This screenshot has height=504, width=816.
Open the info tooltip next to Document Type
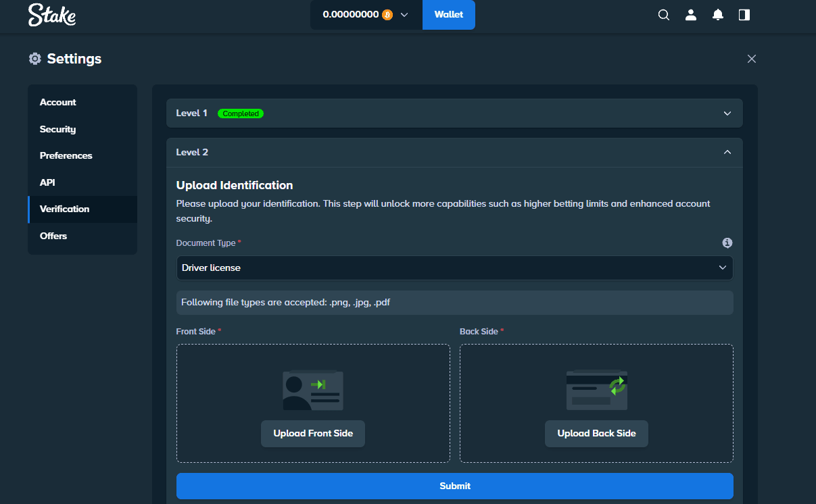(x=727, y=243)
